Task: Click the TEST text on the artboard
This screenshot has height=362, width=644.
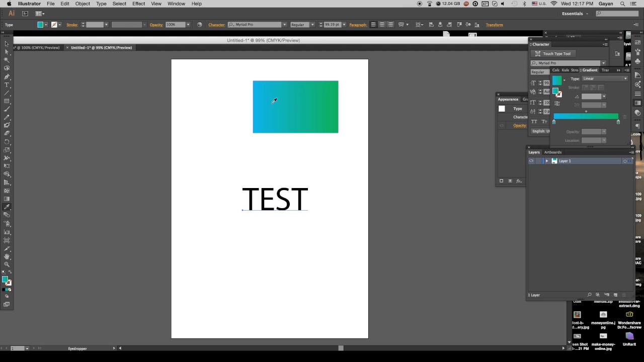Action: tap(275, 199)
